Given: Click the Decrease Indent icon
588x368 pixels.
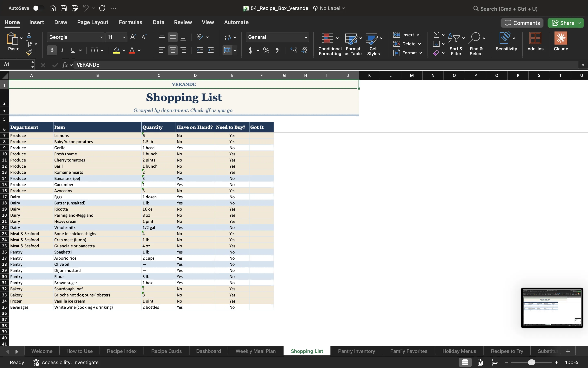Looking at the screenshot, I should tap(200, 50).
